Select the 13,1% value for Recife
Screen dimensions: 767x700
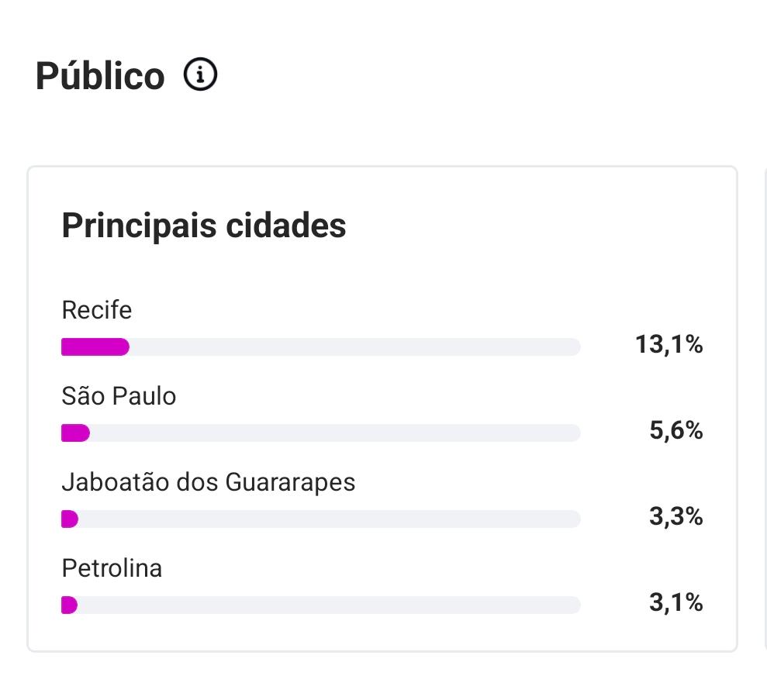tap(669, 344)
